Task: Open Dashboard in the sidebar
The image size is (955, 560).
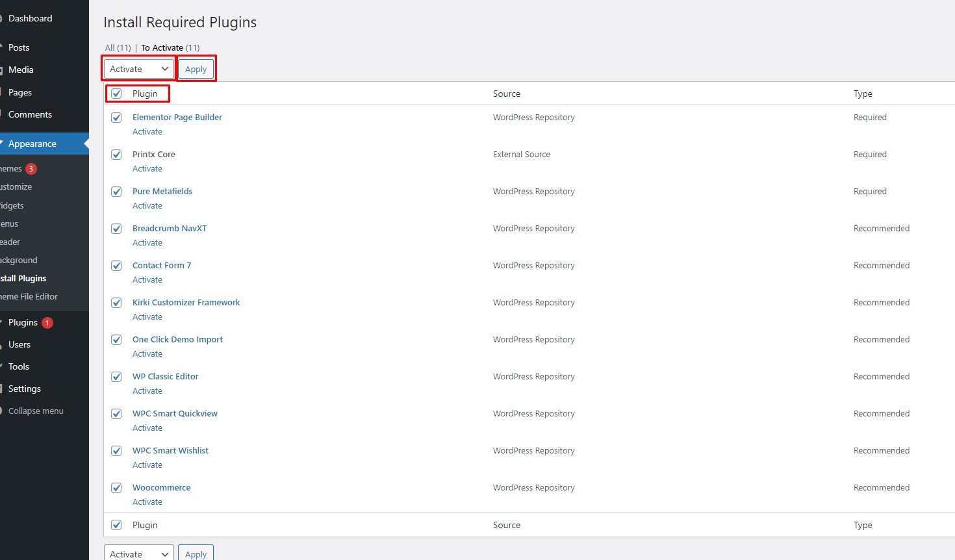Action: (x=30, y=18)
